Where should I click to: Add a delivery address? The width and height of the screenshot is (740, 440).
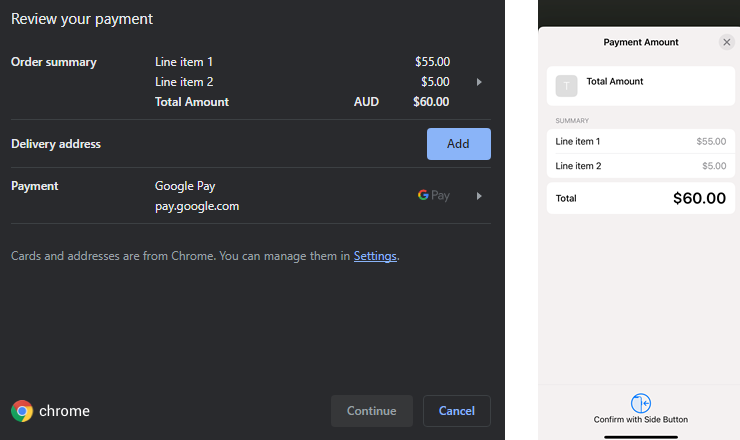coord(458,144)
